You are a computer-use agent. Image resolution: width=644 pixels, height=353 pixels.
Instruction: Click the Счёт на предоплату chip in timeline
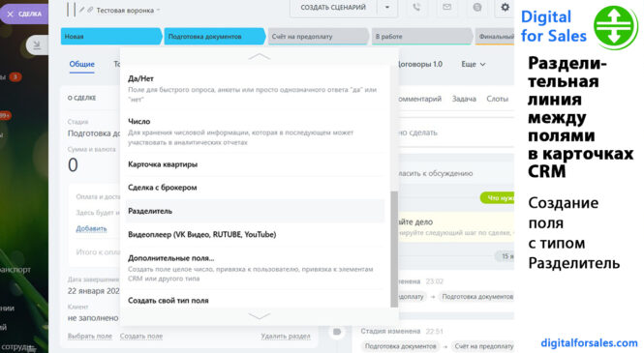point(484,346)
